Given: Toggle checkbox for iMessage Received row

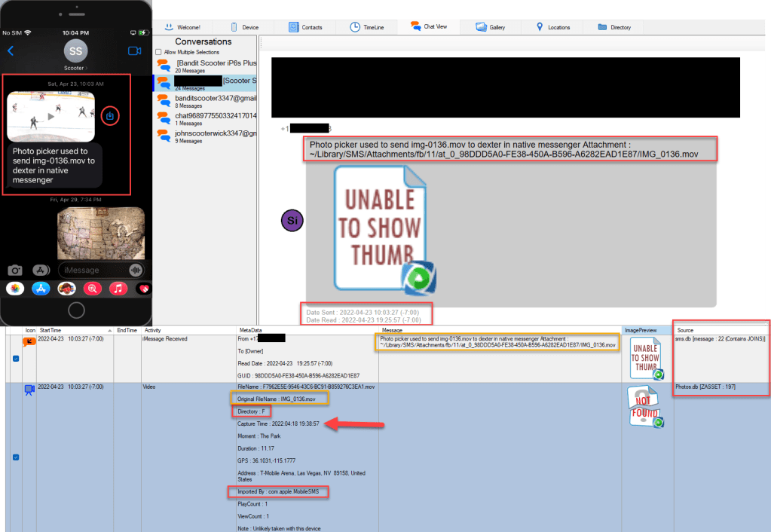Looking at the screenshot, I should 17,358.
